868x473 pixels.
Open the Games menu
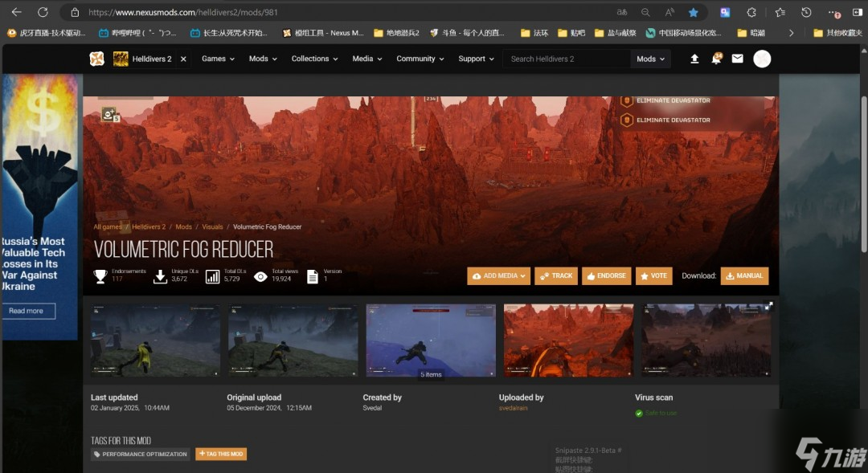click(218, 59)
